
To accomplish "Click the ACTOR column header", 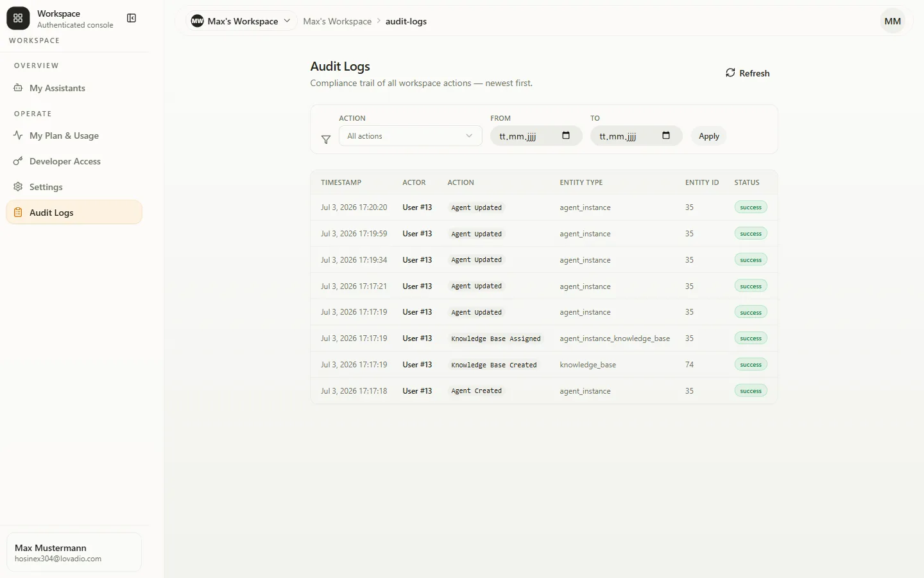I will pyautogui.click(x=414, y=182).
